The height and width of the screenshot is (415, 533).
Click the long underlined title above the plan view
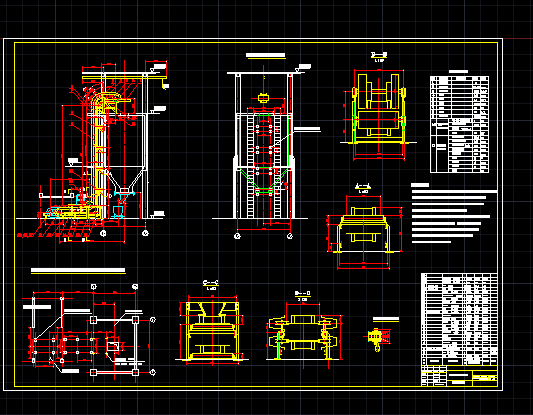(x=78, y=271)
